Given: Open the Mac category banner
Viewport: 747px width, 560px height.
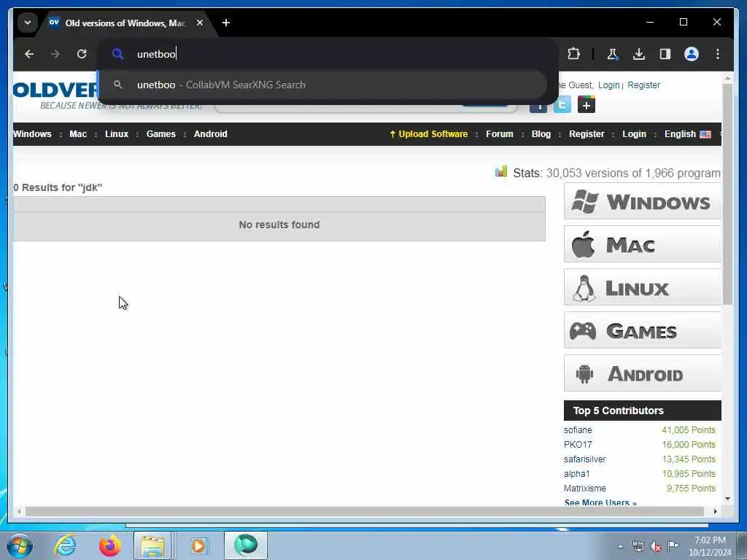Looking at the screenshot, I should pyautogui.click(x=642, y=244).
